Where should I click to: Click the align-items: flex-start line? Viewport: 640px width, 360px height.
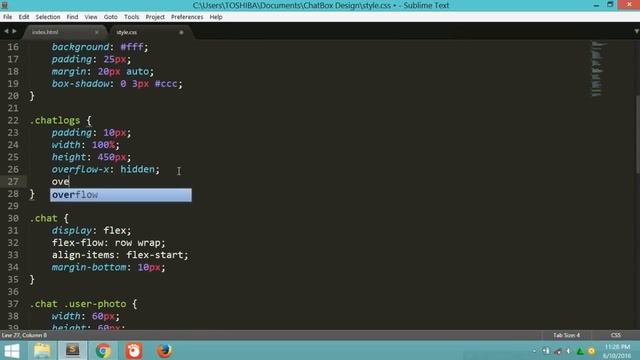pos(120,255)
